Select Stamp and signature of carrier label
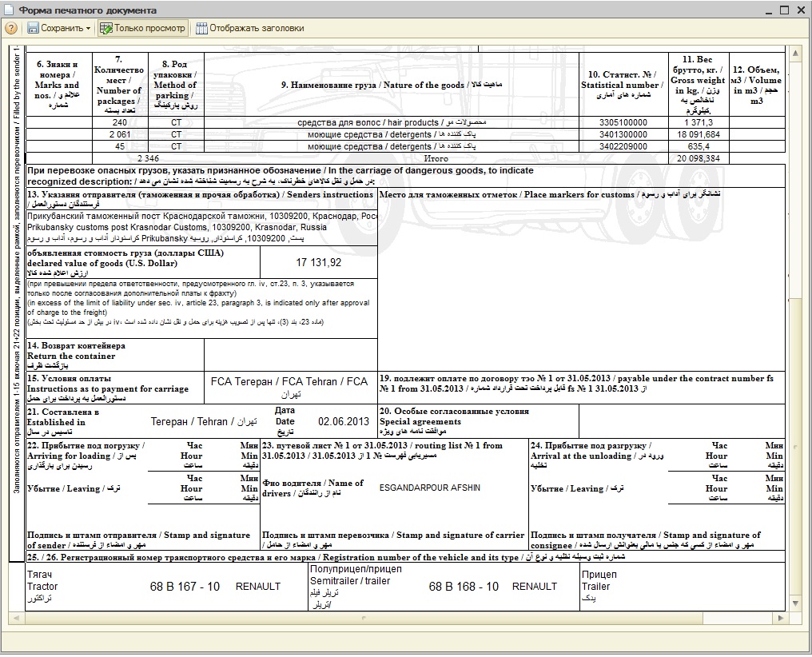The width and height of the screenshot is (812, 657). coord(393,540)
